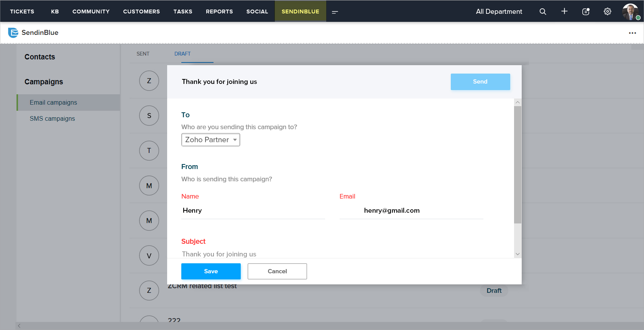Viewport: 644px width, 330px height.
Task: Open Contacts section in sidebar
Action: tap(40, 57)
